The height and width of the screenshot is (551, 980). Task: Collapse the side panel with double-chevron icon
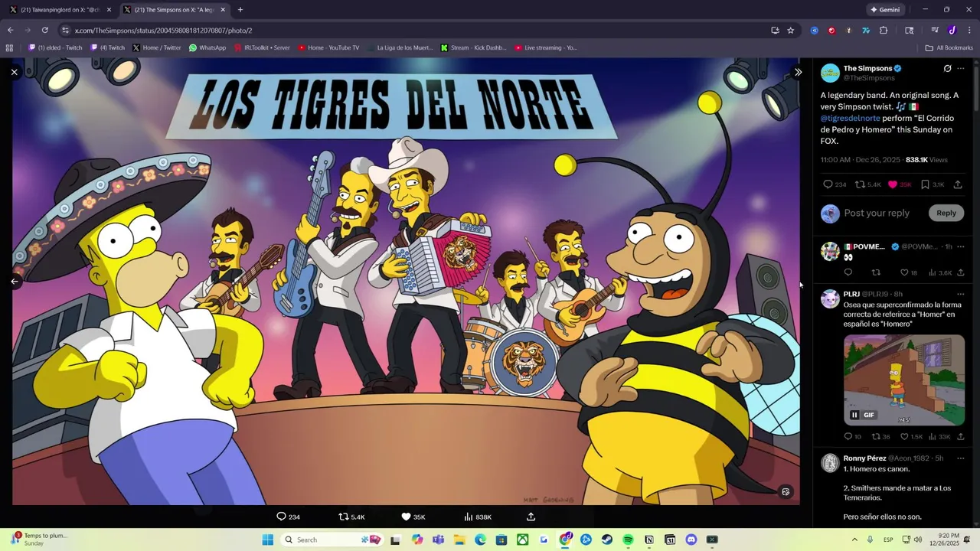point(798,72)
